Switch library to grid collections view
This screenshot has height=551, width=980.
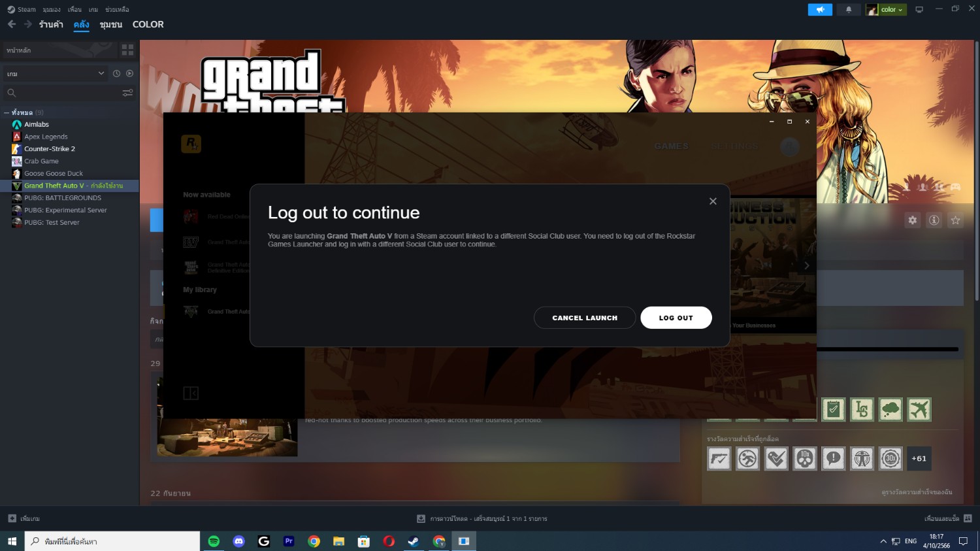(127, 50)
